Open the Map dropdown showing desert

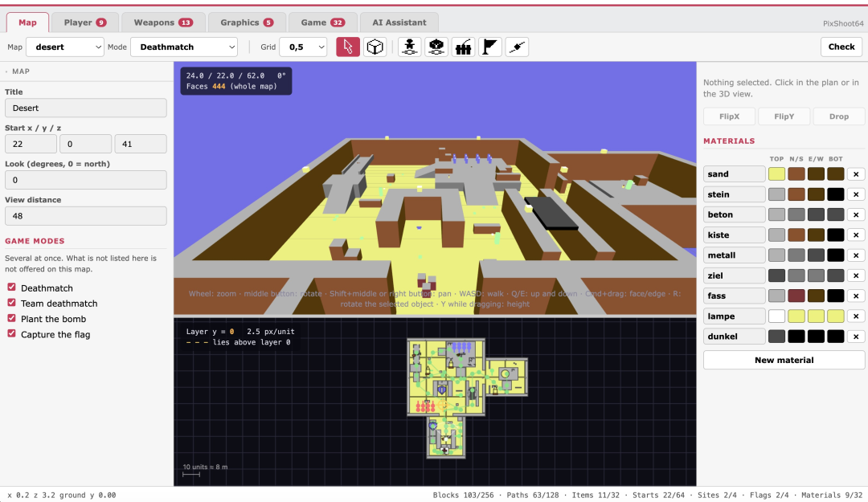pyautogui.click(x=65, y=47)
